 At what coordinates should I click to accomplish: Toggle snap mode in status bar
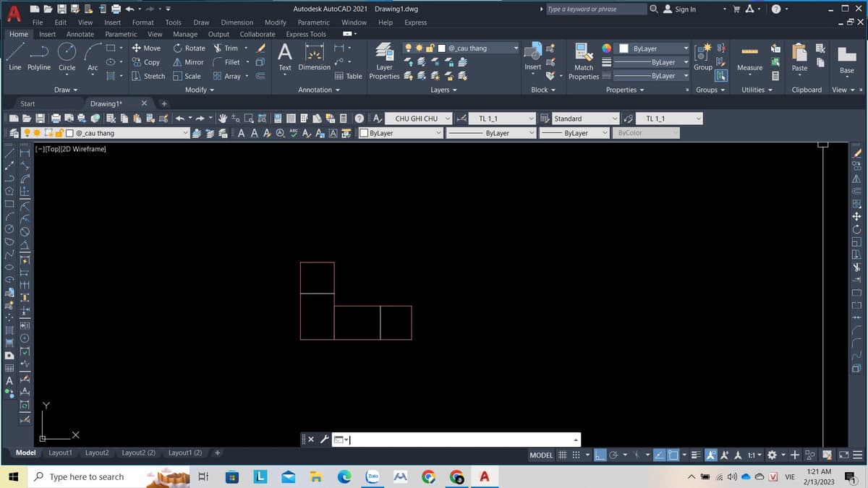(576, 455)
